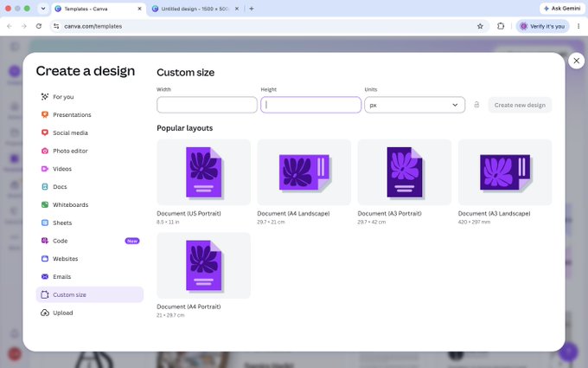Select the Document (A3 Landscape) thumbnail
Screen dimensions: 588x368
505,172
